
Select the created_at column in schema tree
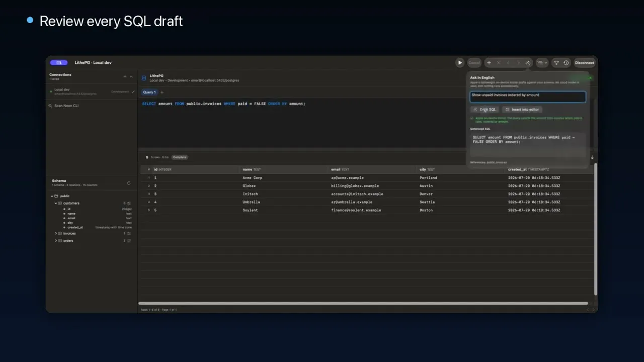pos(75,227)
